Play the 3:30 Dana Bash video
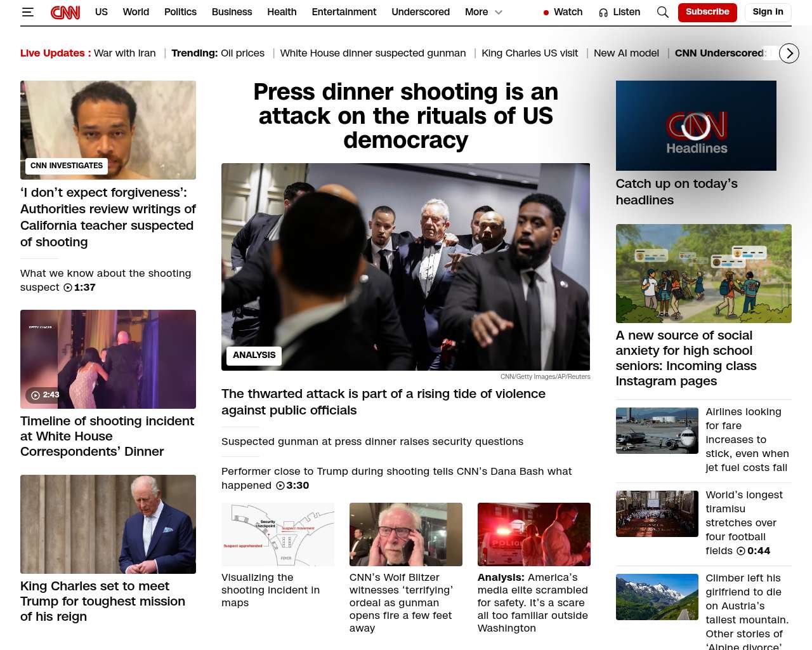The width and height of the screenshot is (812, 650). 280,486
